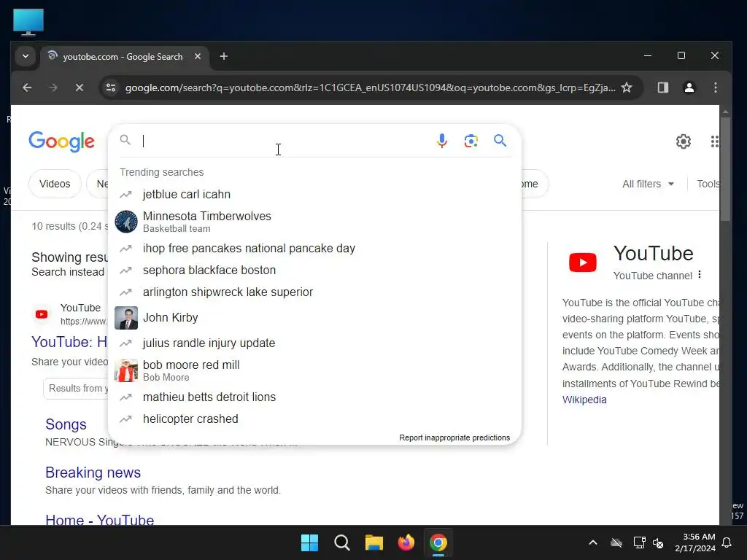Click the OneDrive cloud tray icon
The image size is (747, 560).
[616, 542]
